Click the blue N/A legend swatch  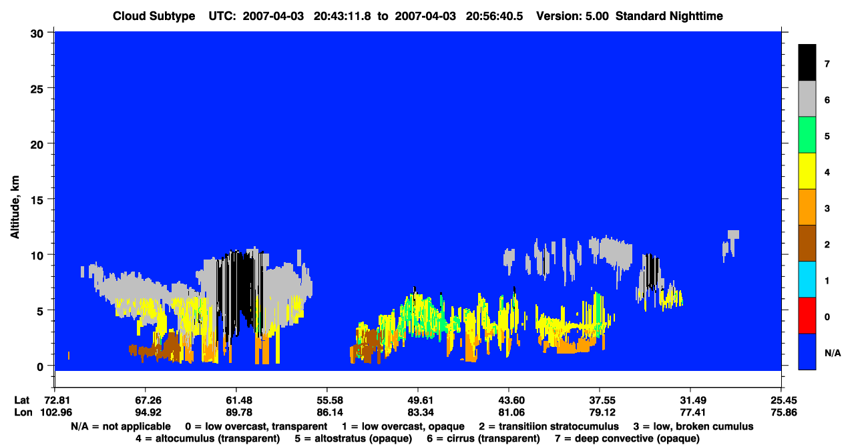(x=807, y=352)
